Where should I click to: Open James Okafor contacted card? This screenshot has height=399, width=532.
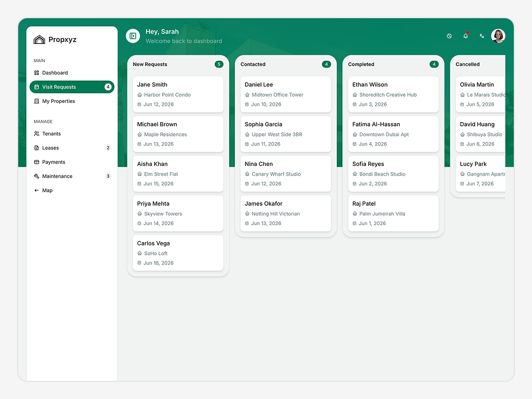pyautogui.click(x=286, y=213)
